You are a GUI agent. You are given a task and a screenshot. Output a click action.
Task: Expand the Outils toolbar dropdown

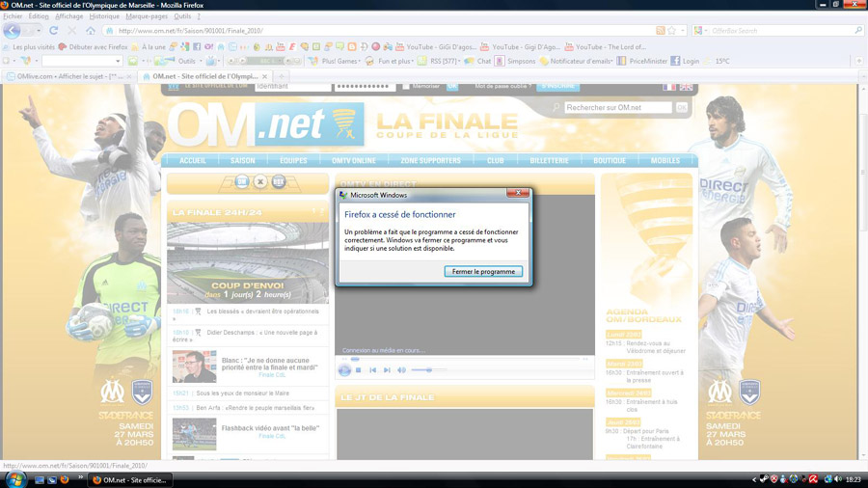(x=188, y=61)
